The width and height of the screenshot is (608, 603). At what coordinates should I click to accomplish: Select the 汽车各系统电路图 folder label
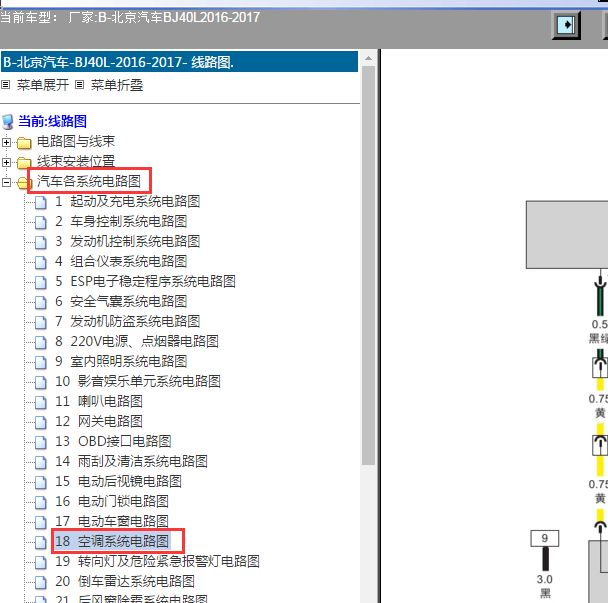[89, 181]
